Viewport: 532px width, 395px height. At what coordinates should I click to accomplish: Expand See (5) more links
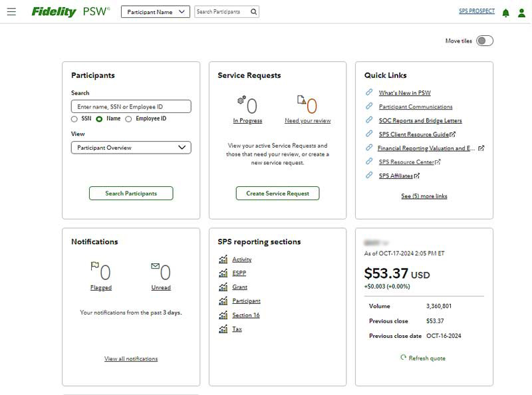point(424,196)
